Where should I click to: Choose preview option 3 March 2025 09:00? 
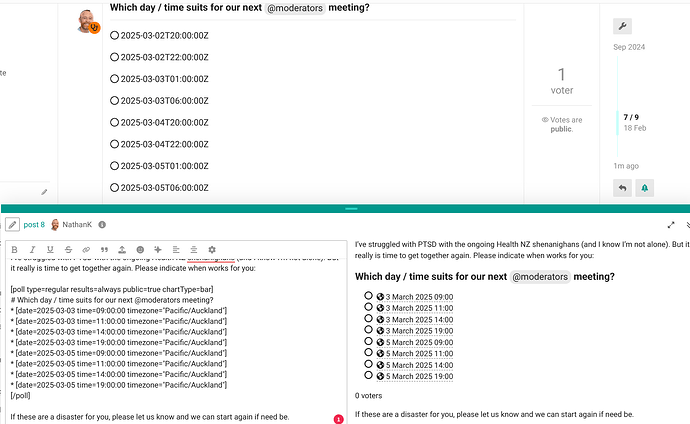point(368,296)
